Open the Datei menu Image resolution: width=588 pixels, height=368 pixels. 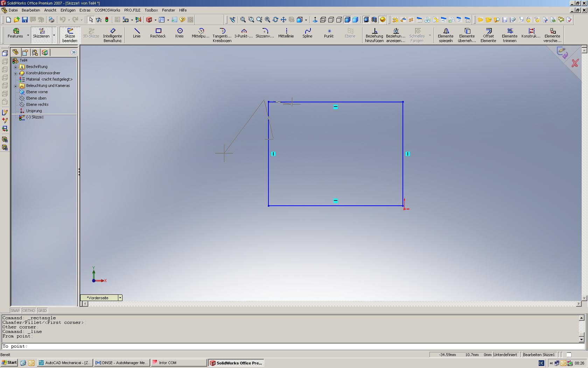tap(13, 10)
